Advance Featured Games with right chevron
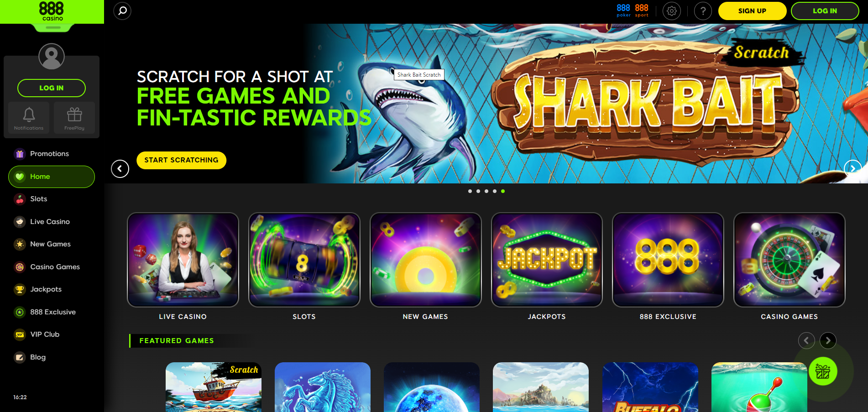 pos(828,340)
